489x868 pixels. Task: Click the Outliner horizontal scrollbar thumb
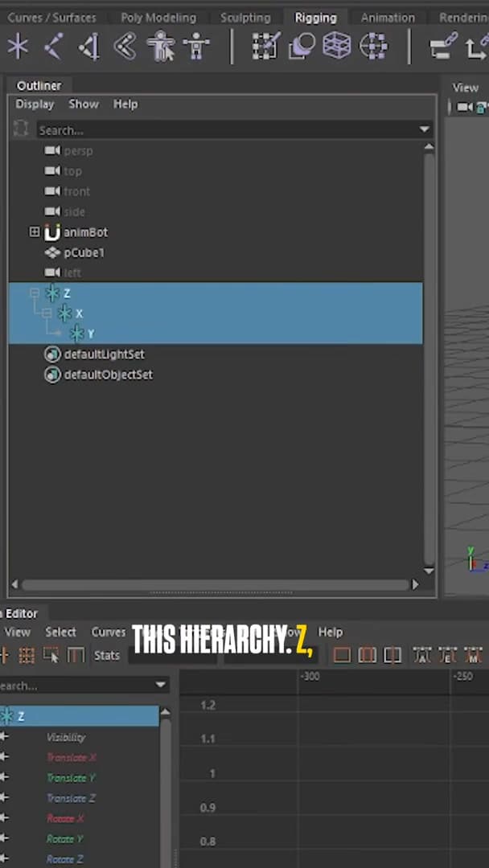tap(216, 585)
